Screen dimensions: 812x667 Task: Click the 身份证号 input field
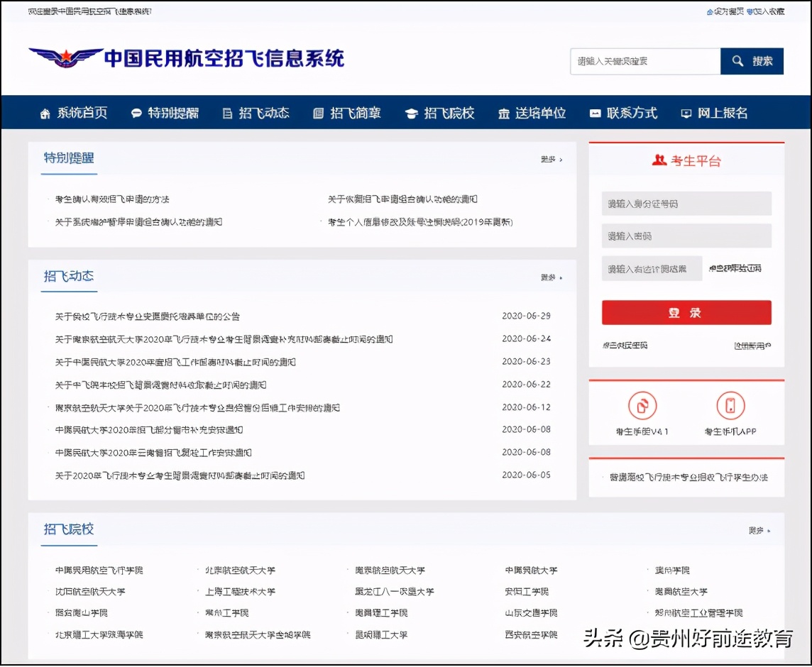(686, 203)
